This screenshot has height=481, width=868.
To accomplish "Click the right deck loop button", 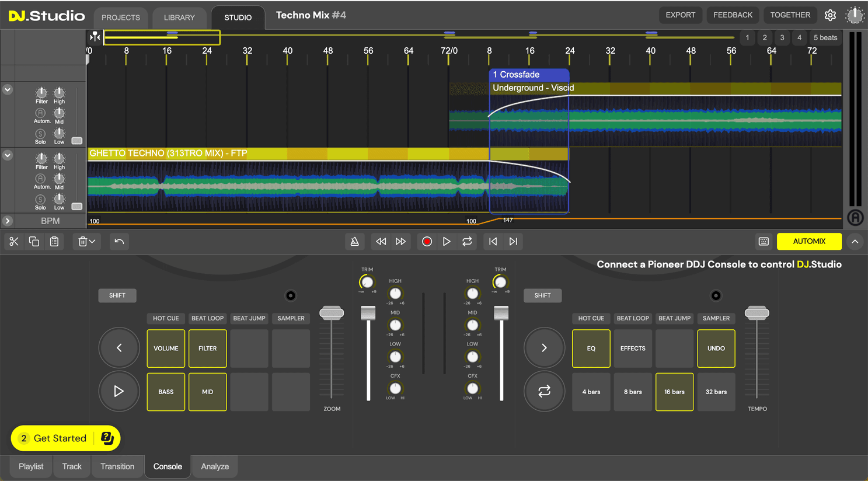I will pos(544,391).
